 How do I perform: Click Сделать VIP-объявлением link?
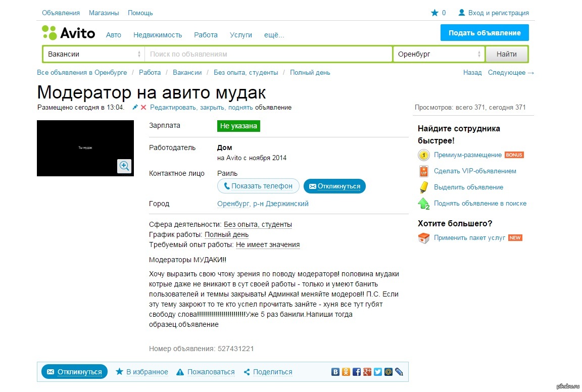coord(475,171)
